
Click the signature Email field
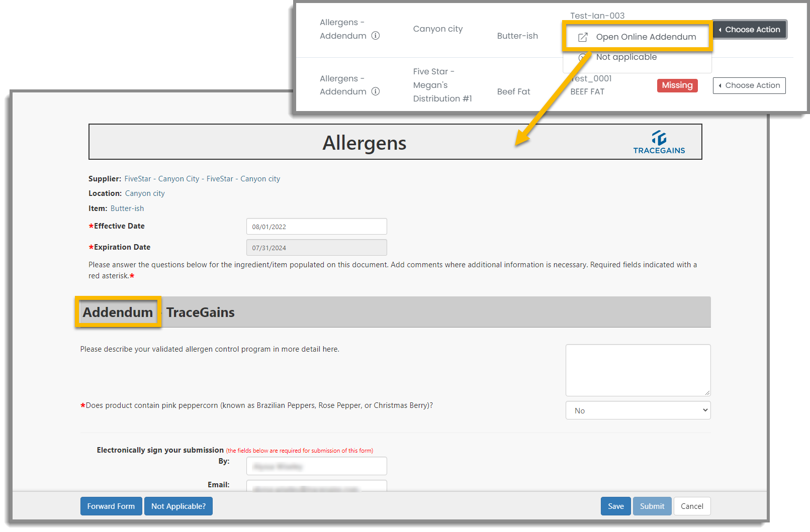317,486
